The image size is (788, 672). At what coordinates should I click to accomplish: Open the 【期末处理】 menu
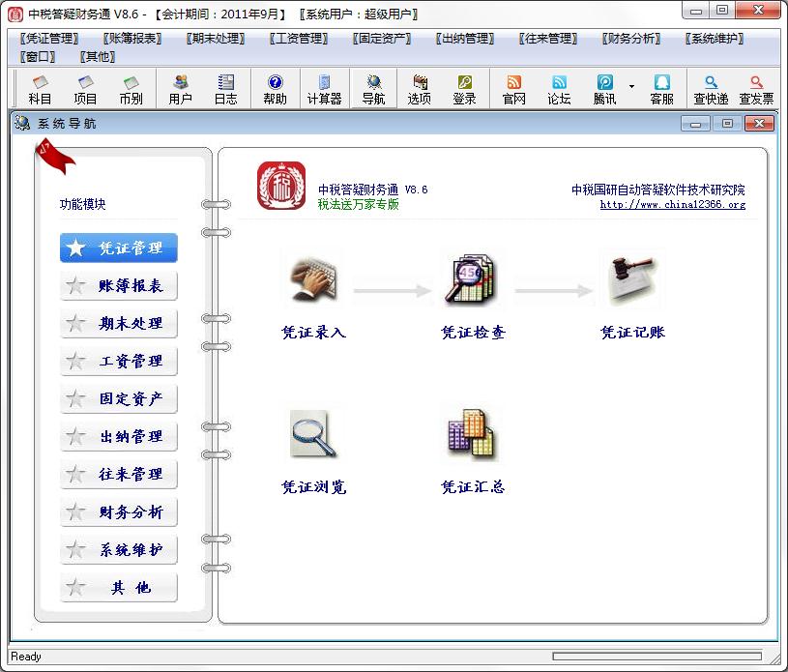(x=215, y=39)
